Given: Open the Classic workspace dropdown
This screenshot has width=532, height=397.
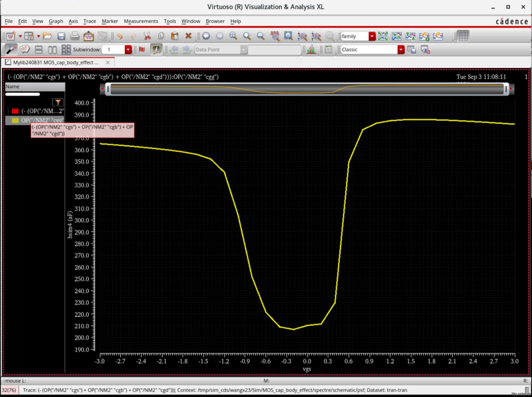Looking at the screenshot, I should (x=401, y=49).
